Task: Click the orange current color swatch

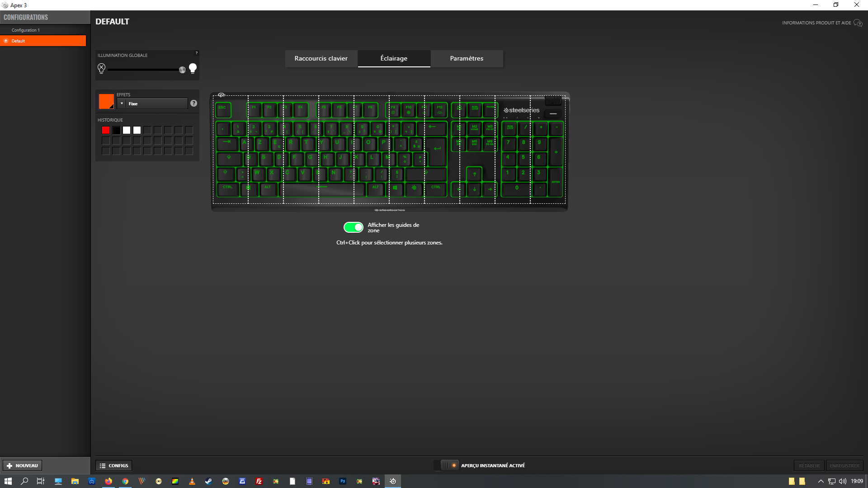Action: click(106, 102)
